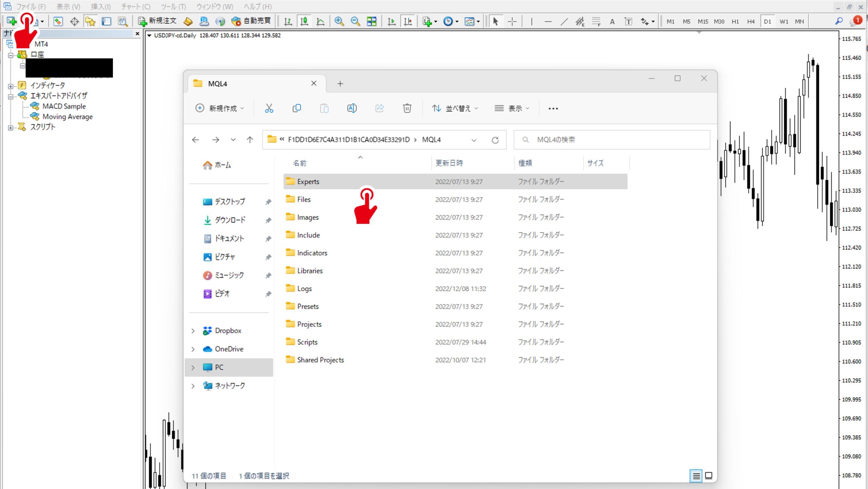
Task: Click the Tile Windows grid icon
Action: [372, 21]
